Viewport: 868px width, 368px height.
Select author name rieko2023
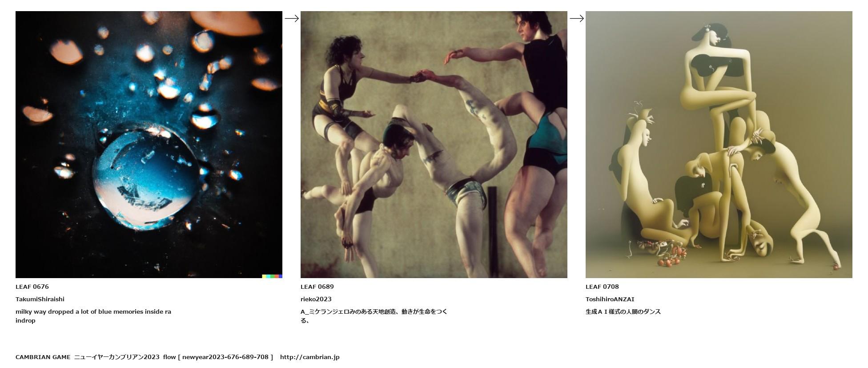click(x=316, y=299)
